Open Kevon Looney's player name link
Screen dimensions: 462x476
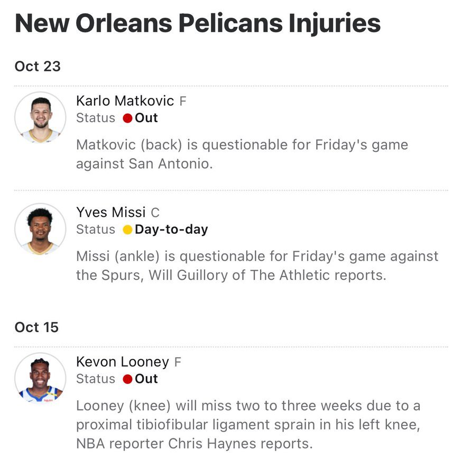122,362
